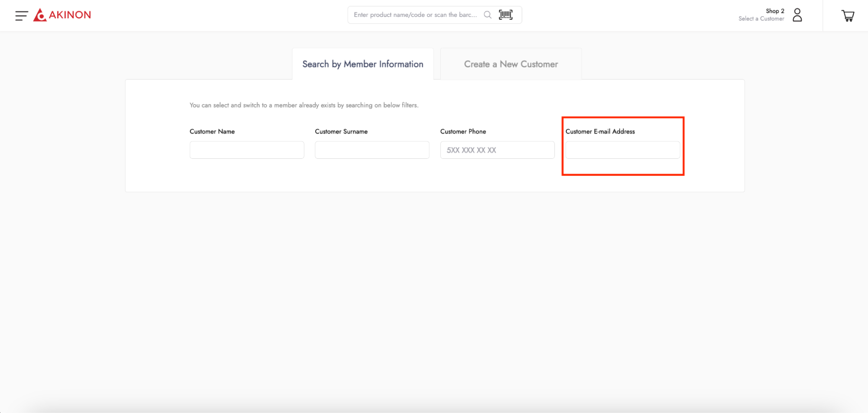The image size is (868, 413).
Task: Click the Customer E-mail Address field
Action: [x=622, y=150]
